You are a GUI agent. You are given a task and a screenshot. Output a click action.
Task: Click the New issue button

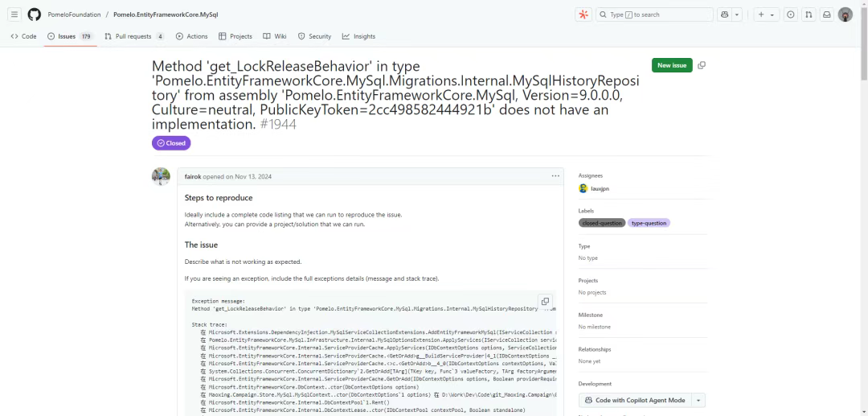coord(672,65)
